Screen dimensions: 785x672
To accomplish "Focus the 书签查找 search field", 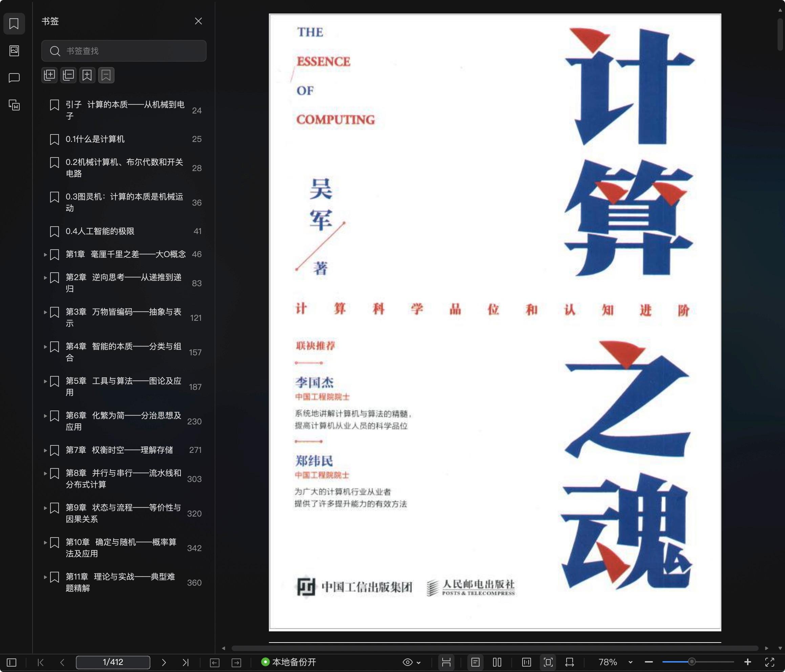I will point(124,51).
